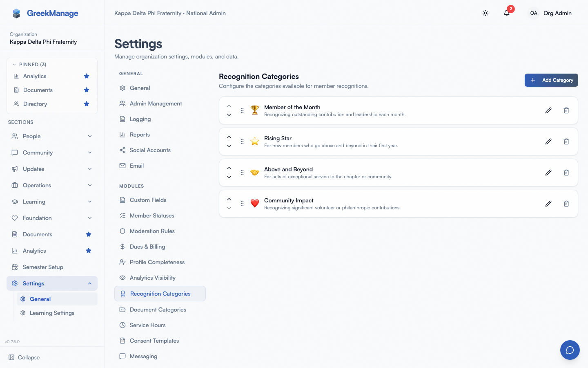Collapse the sidebar

(24, 357)
